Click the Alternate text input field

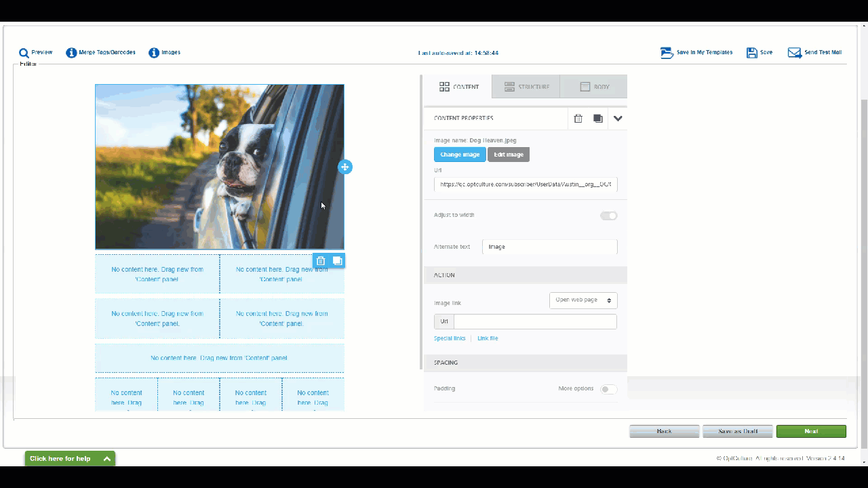point(549,247)
